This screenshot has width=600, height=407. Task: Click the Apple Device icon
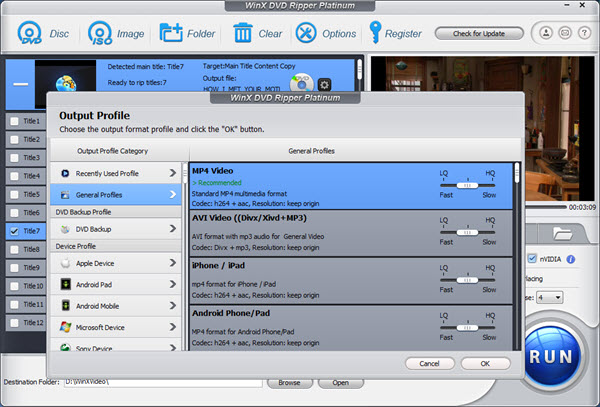[x=65, y=263]
